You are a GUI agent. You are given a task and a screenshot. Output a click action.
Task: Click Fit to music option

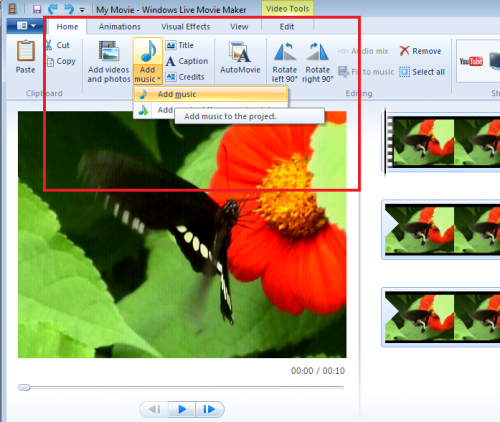[x=366, y=72]
